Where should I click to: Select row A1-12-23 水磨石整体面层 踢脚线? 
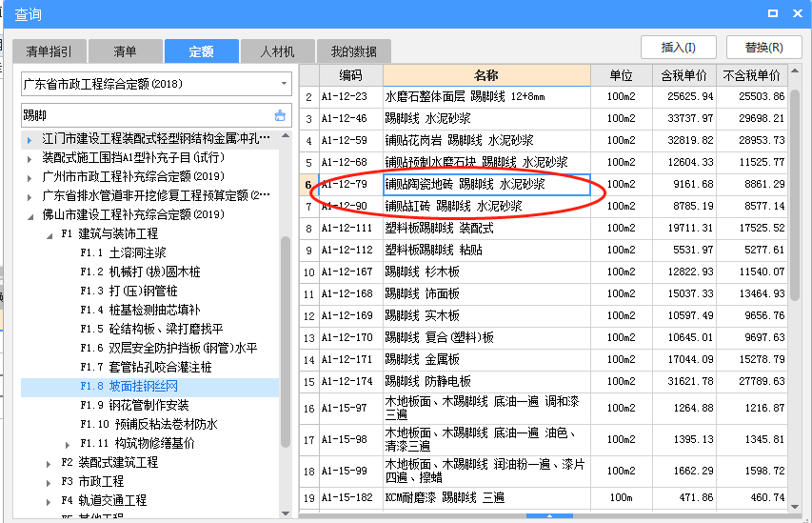click(544, 97)
